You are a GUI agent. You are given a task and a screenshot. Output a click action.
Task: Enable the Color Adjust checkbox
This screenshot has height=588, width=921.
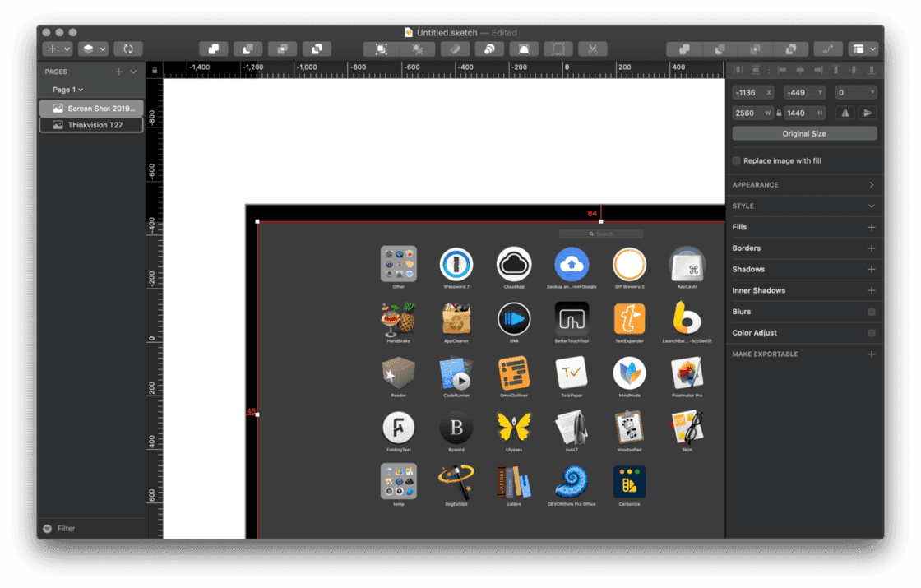coord(872,332)
